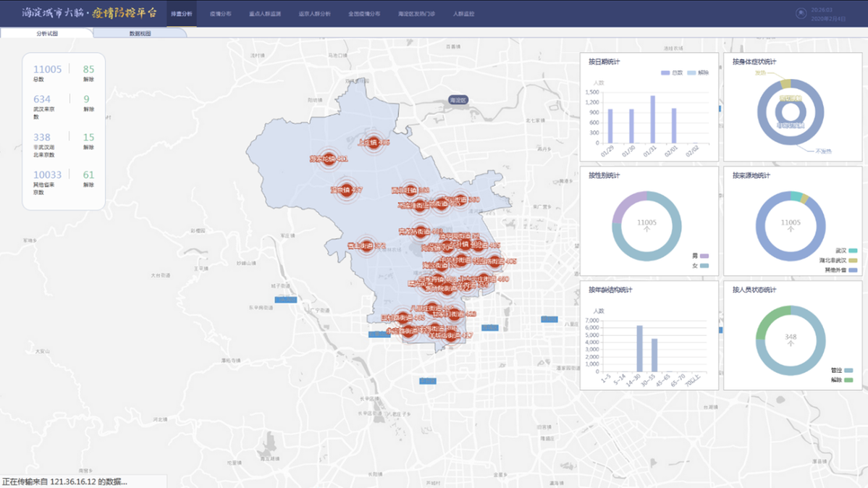This screenshot has width=868, height=488.
Task: Switch to the 数据视图 tab
Action: click(x=140, y=33)
